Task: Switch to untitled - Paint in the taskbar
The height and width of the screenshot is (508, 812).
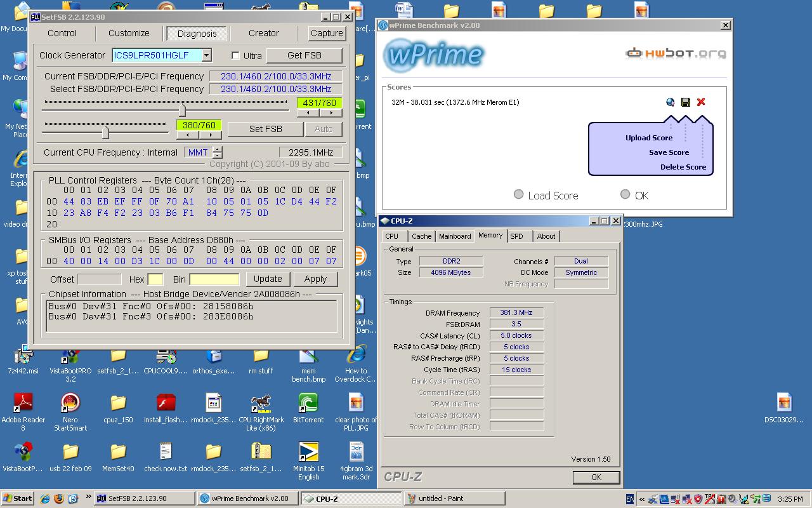Action: point(454,498)
